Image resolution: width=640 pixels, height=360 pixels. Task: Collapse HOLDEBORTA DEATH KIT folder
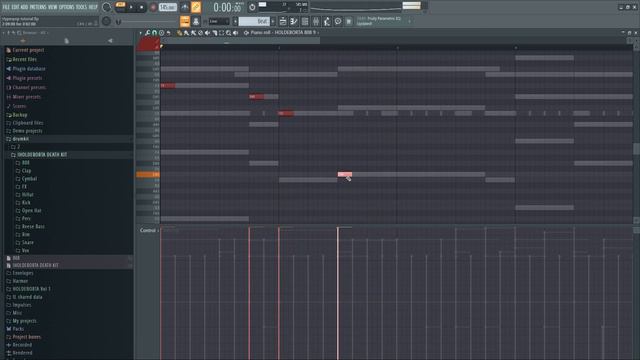click(x=42, y=155)
